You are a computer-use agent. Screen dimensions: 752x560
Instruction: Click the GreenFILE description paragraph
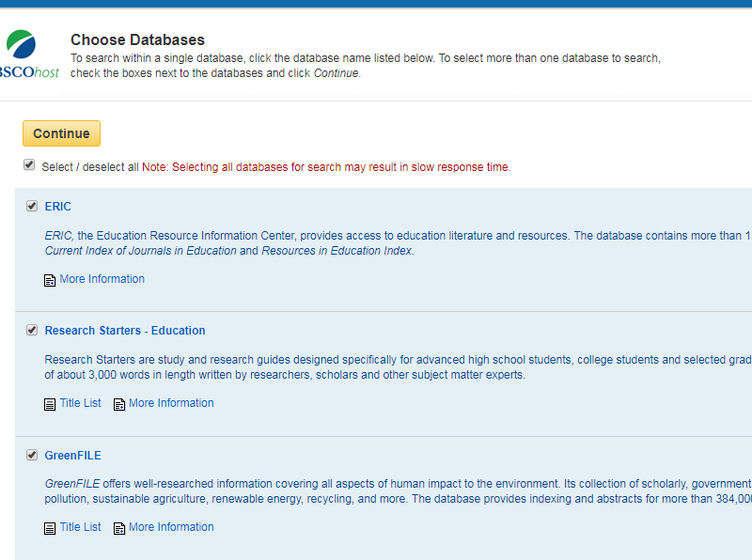(x=398, y=491)
